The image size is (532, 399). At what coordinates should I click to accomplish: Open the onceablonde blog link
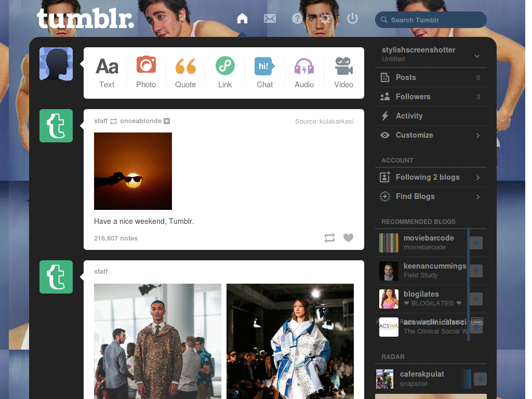[x=140, y=121]
